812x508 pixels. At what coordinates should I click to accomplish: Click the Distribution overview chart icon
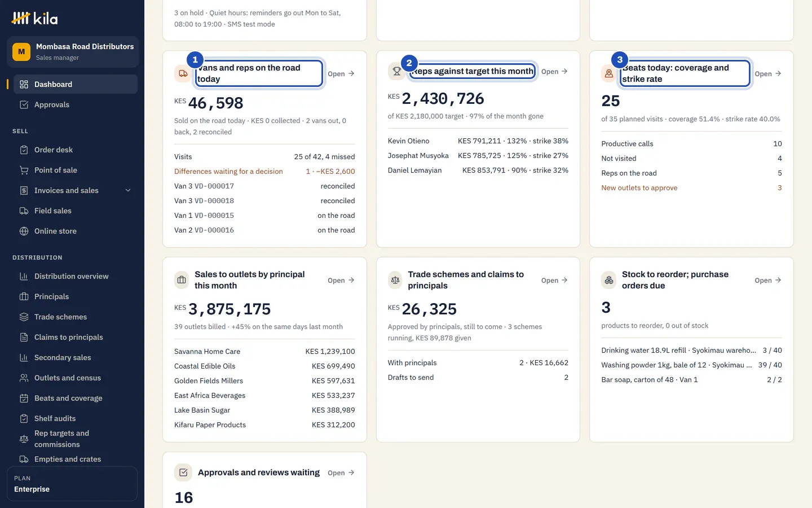tap(24, 276)
